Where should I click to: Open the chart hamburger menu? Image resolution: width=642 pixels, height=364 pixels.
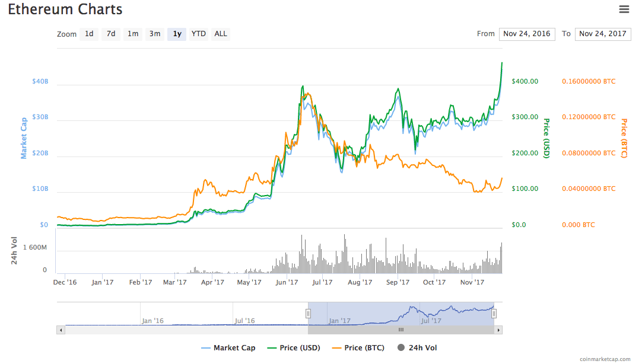[624, 9]
